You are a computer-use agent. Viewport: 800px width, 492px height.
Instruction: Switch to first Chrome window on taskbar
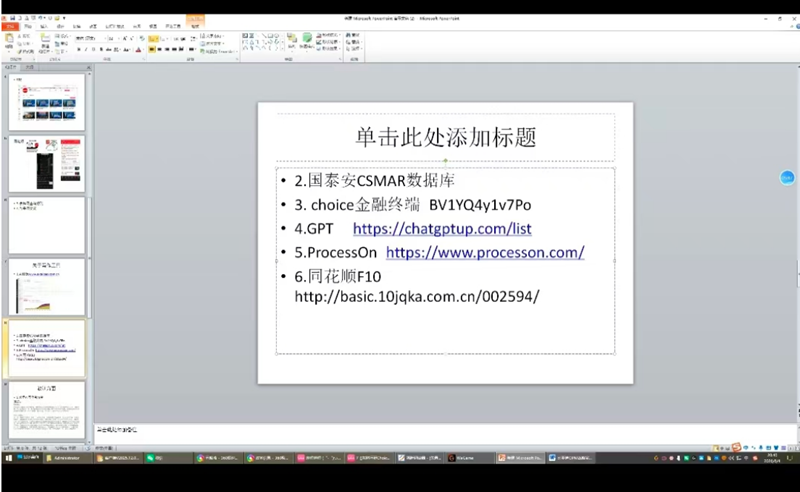point(218,458)
